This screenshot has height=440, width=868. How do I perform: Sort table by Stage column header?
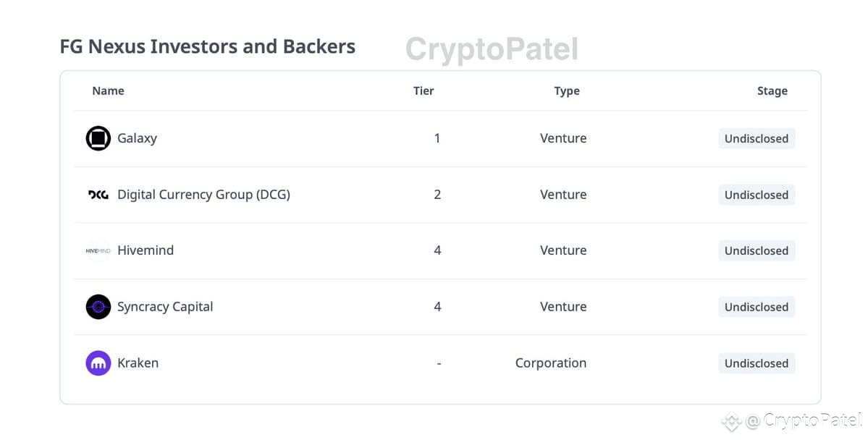(772, 91)
